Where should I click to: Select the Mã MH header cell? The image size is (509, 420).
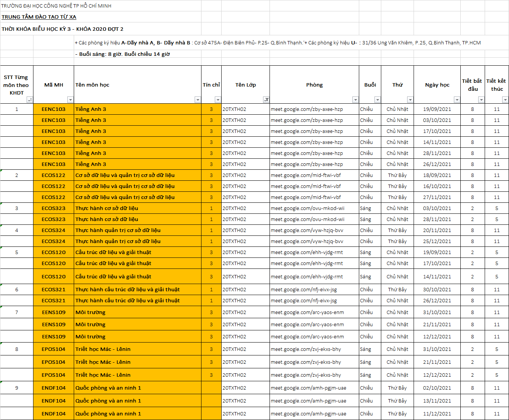point(54,85)
